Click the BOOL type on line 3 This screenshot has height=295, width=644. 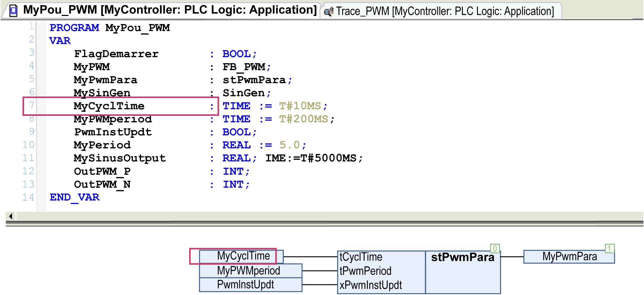(x=236, y=54)
